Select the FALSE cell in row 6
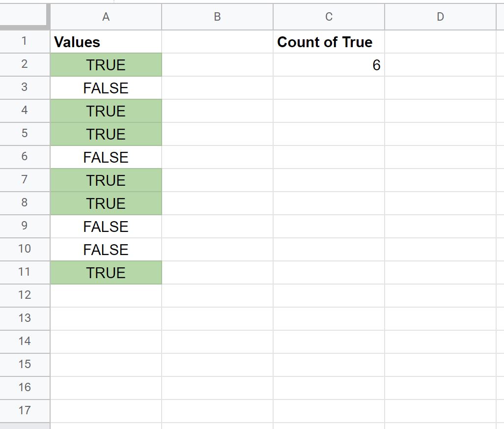 click(x=105, y=157)
